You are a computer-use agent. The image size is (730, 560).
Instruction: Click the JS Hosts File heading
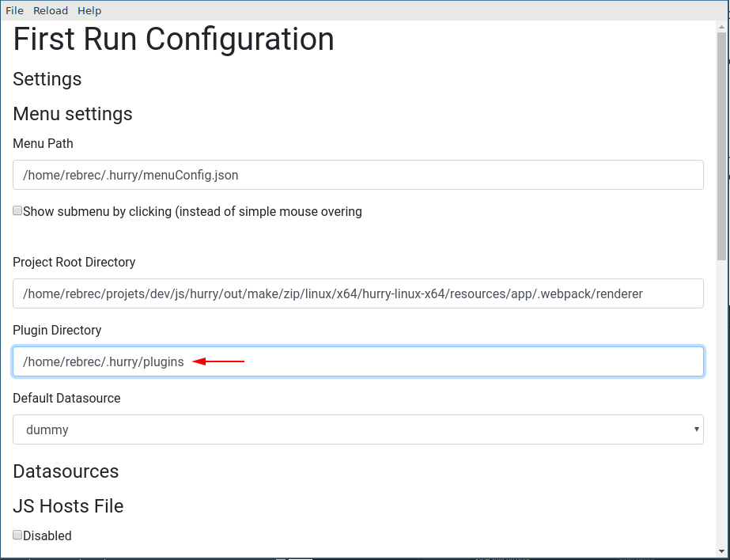(x=68, y=506)
